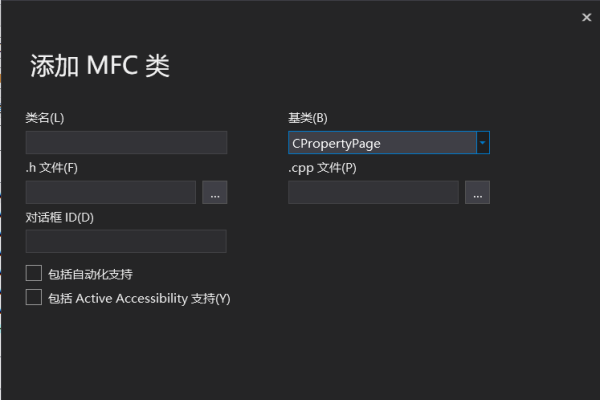
Task: Expand the 基类 dropdown arrow
Action: click(x=483, y=143)
